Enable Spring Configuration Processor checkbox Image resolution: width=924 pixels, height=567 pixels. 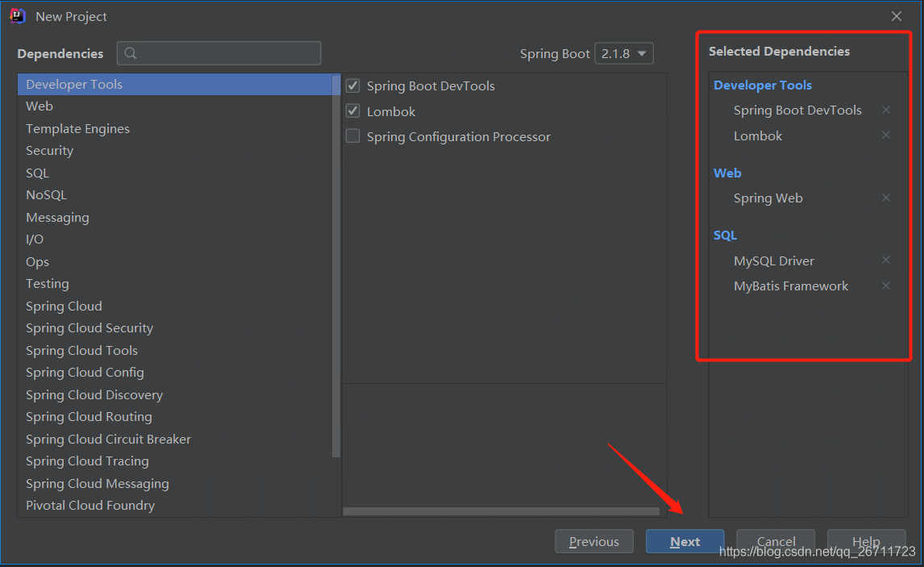353,136
